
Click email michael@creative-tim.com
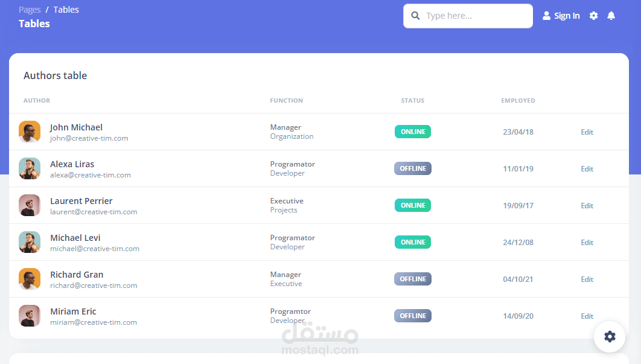tap(95, 249)
